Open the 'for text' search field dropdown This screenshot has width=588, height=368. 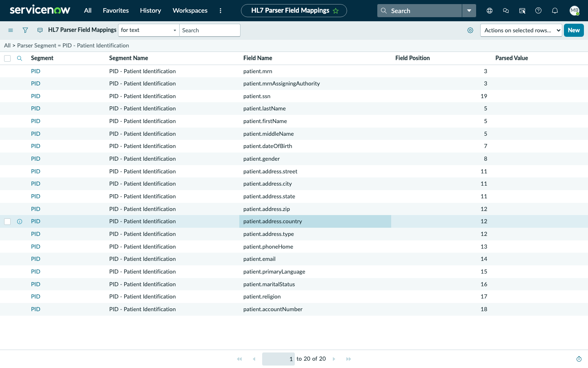(x=149, y=30)
